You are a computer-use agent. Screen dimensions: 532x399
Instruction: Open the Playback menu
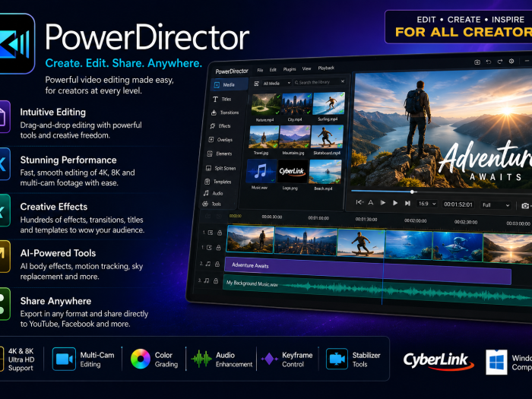click(326, 68)
